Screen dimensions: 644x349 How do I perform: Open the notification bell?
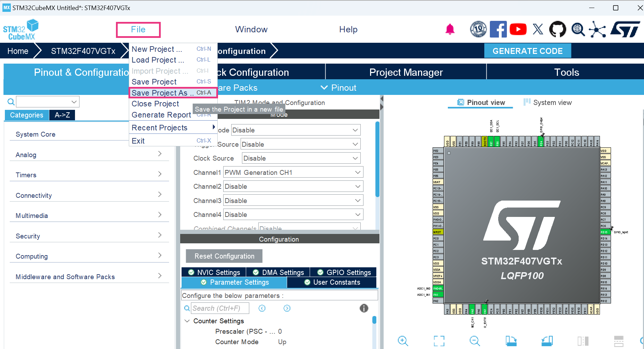pos(450,30)
